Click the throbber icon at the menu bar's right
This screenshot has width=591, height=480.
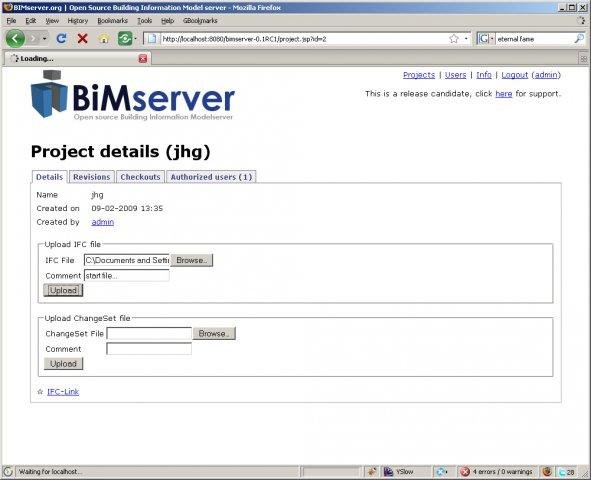pos(582,21)
